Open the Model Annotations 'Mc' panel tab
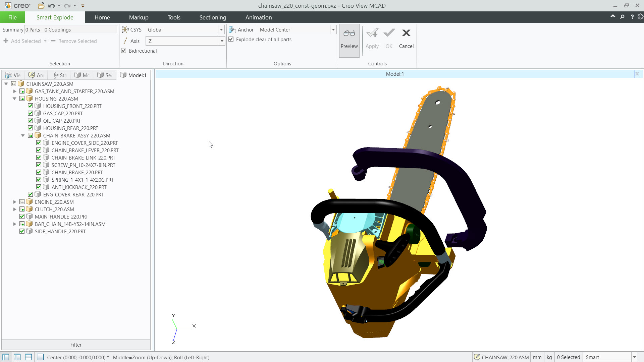 click(x=82, y=75)
